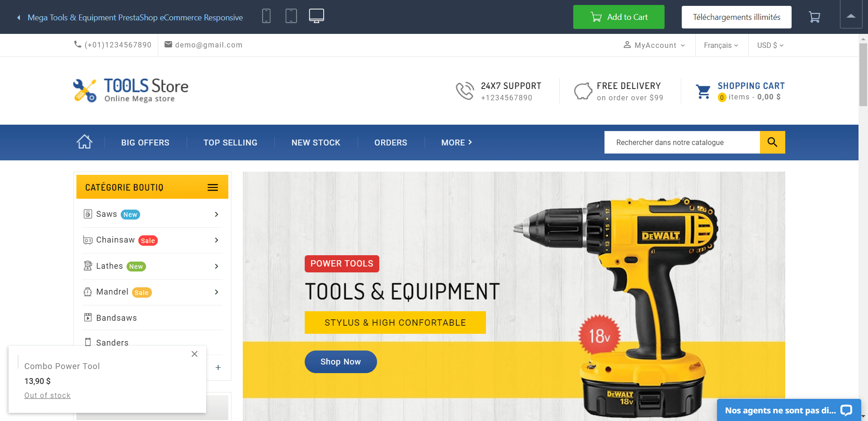Open the NEW STOCK menu item
868x421 pixels.
pos(316,143)
